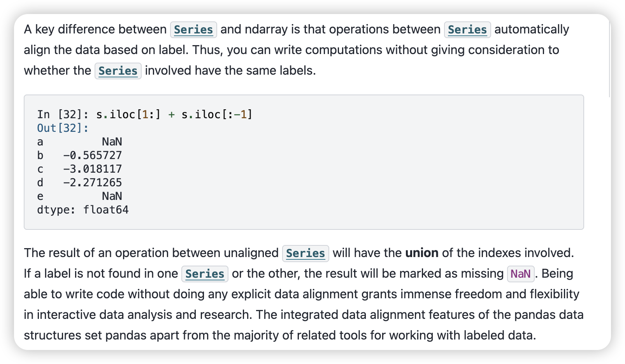Click the value -0.565727 in row b
This screenshot has width=625, height=364.
pyautogui.click(x=93, y=155)
